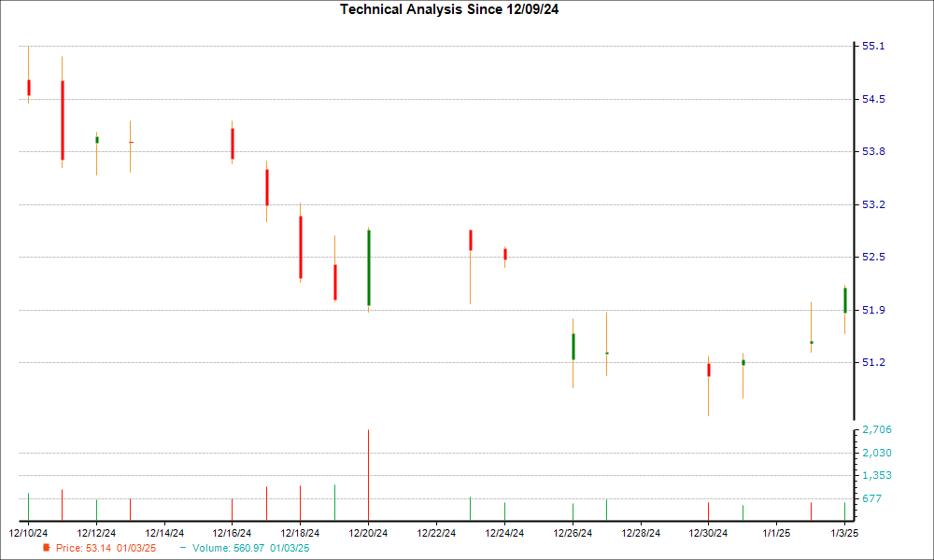
Task: Click the 12/18/24 date label
Action: [x=300, y=533]
